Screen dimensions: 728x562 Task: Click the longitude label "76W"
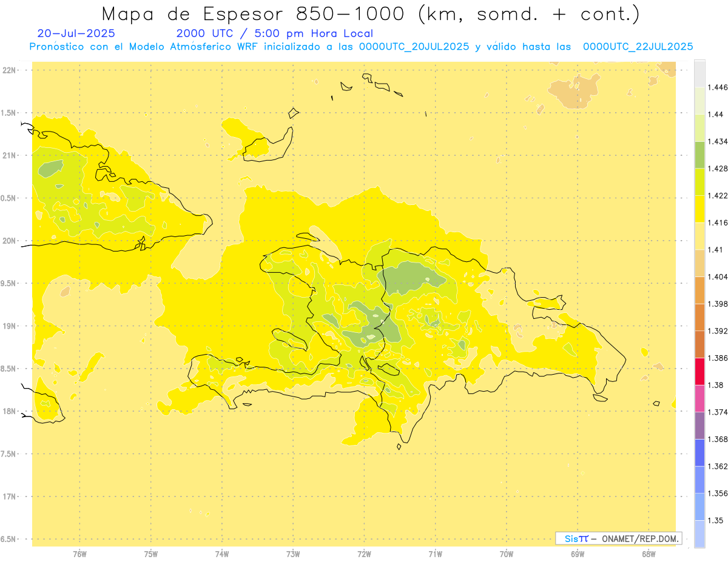[x=79, y=554]
